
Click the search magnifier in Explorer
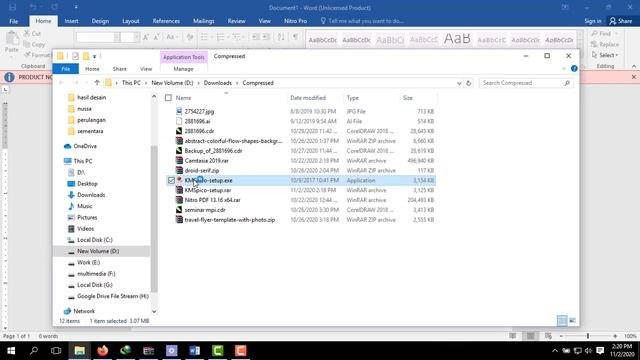(567, 83)
